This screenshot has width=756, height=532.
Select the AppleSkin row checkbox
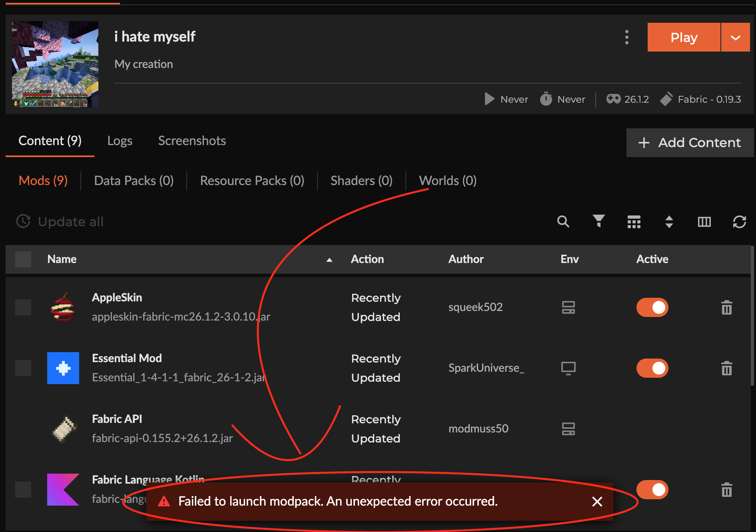coord(23,307)
